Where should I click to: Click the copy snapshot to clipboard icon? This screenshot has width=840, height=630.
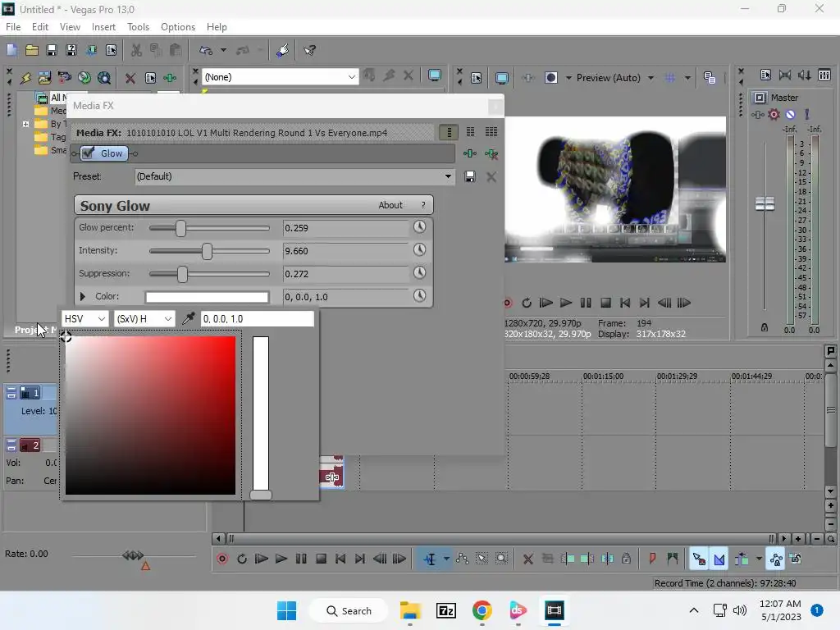(710, 78)
